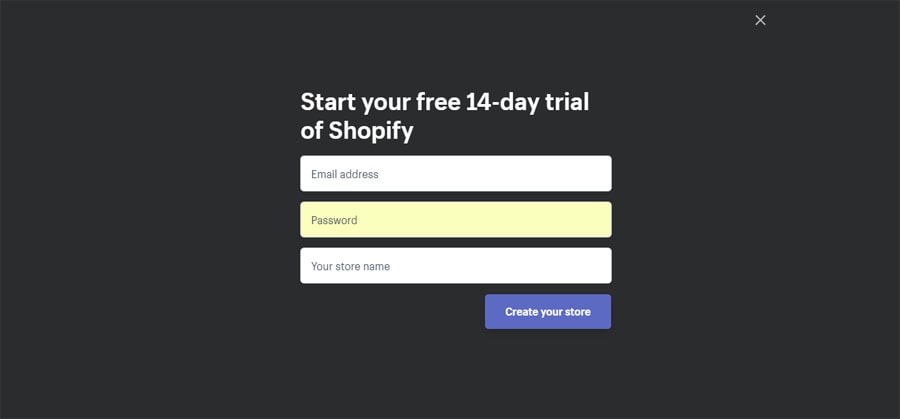Hit the purple Create your store button

pos(547,312)
